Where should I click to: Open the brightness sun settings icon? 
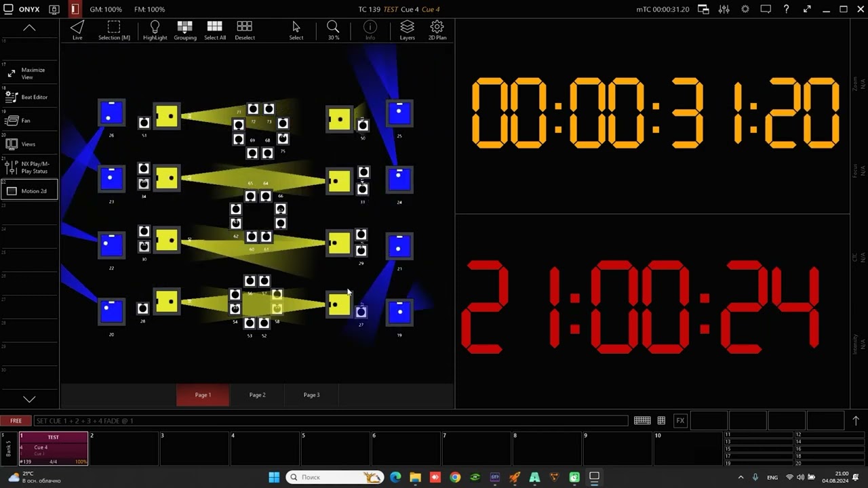tap(745, 9)
